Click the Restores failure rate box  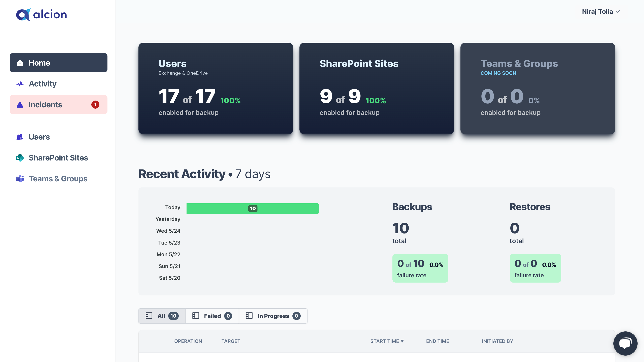[x=535, y=268]
